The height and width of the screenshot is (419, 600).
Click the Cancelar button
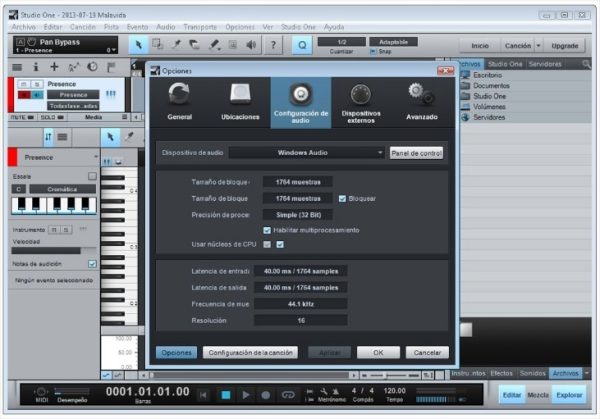pos(427,353)
